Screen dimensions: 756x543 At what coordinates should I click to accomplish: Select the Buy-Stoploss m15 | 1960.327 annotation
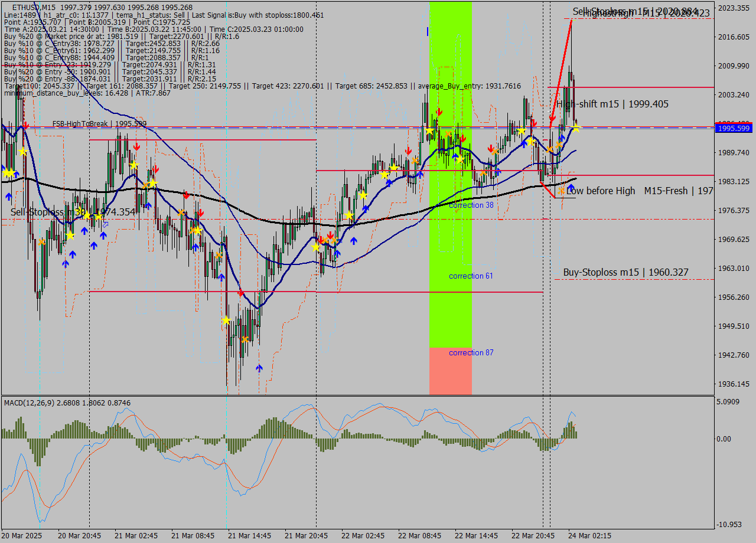[626, 272]
